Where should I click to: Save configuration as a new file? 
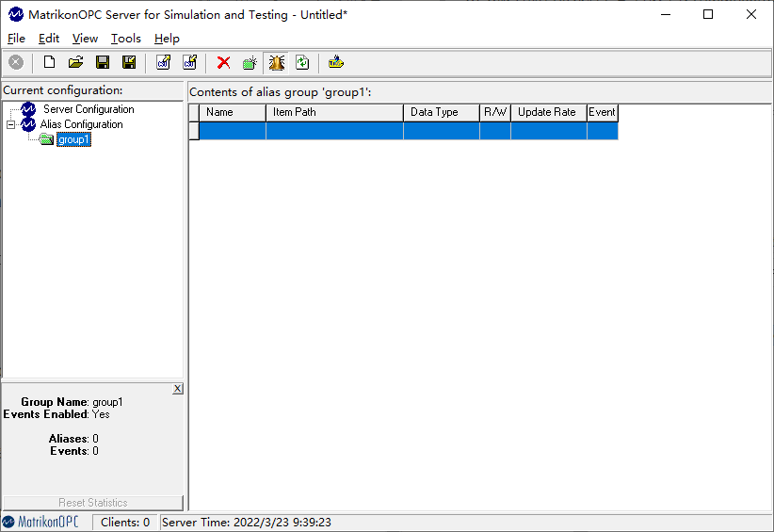(129, 63)
